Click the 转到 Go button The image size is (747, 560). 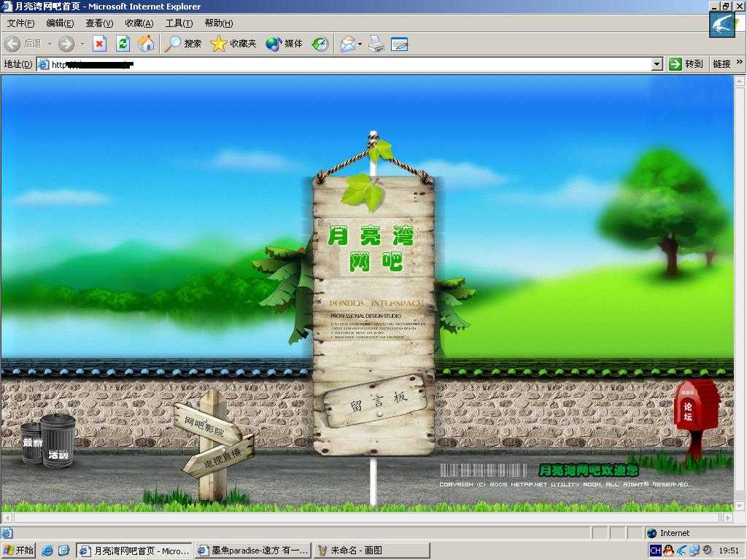pos(686,64)
